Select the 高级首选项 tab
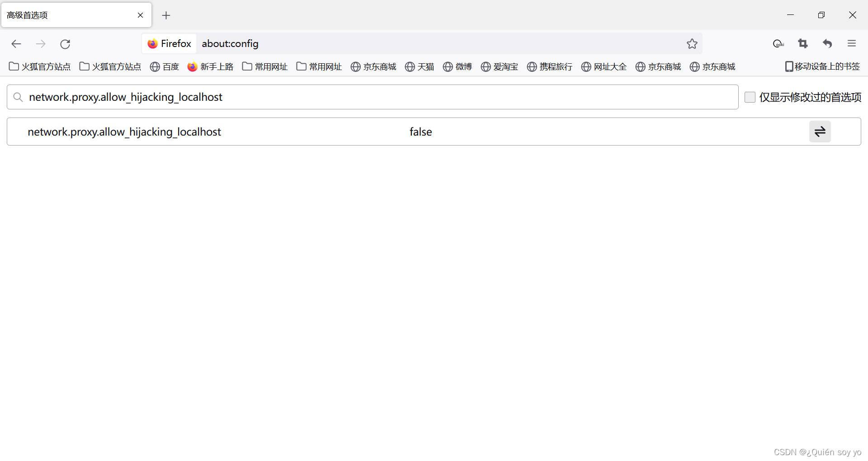Viewport: 868px width, 461px height. point(76,15)
